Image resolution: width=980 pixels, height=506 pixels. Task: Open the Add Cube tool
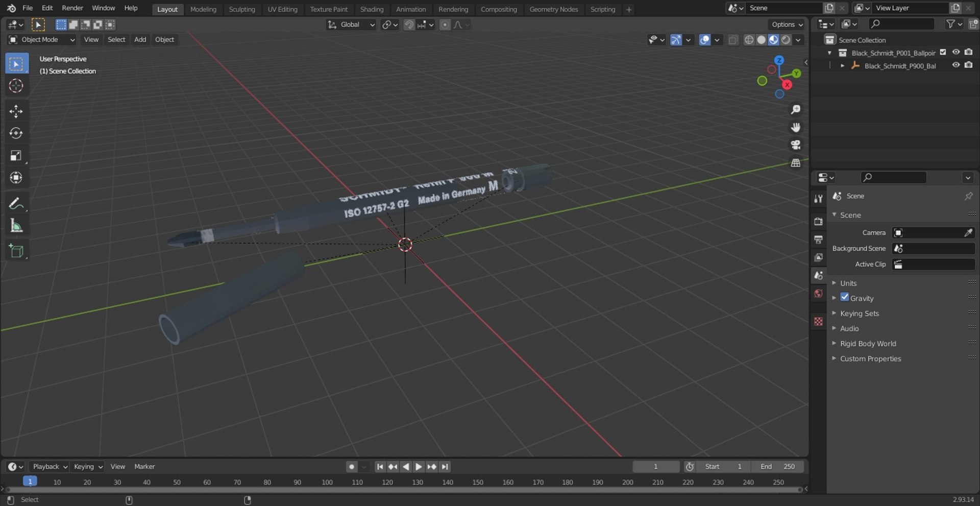16,251
